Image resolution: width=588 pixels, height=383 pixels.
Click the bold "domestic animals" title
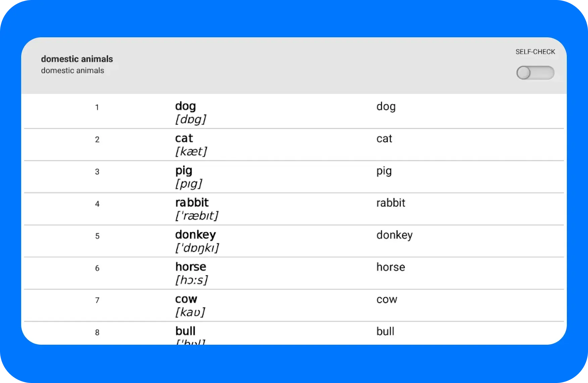coord(77,59)
